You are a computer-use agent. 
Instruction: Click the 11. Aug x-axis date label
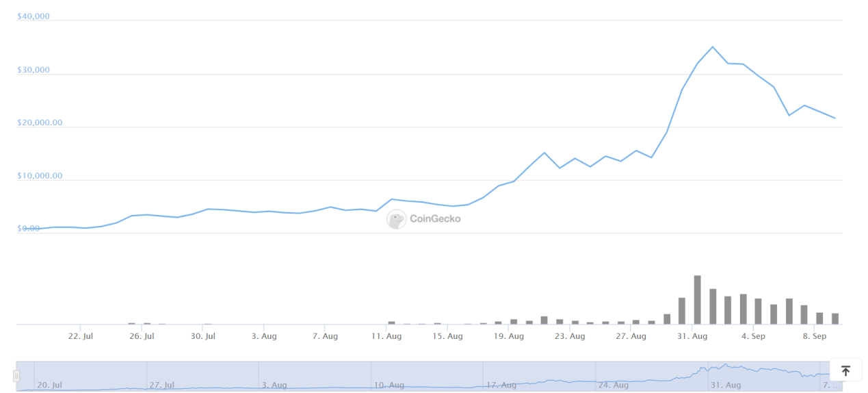(x=386, y=336)
